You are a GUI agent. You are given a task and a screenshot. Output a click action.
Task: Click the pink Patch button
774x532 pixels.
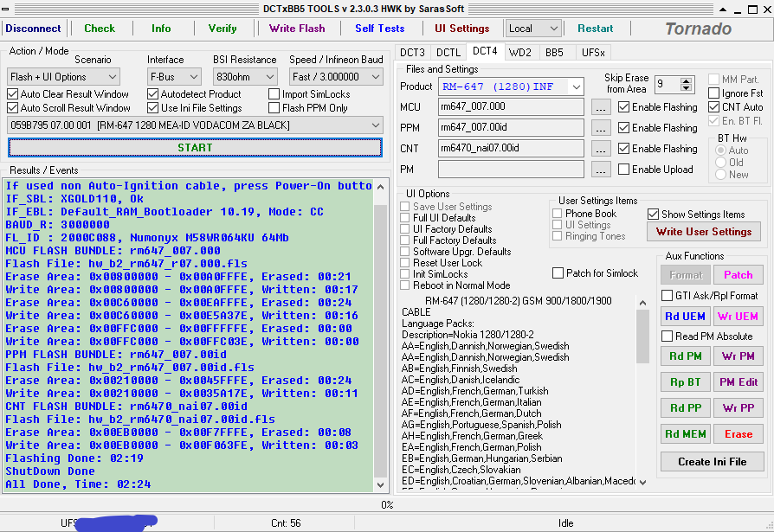coord(738,274)
